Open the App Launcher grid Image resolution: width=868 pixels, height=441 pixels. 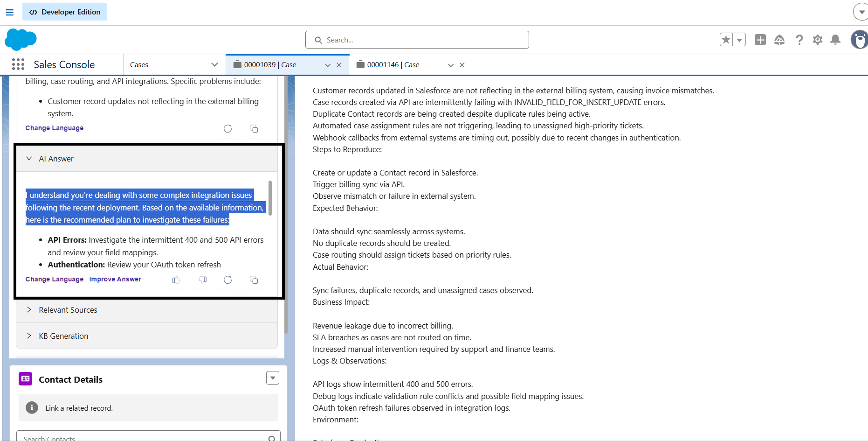click(18, 64)
